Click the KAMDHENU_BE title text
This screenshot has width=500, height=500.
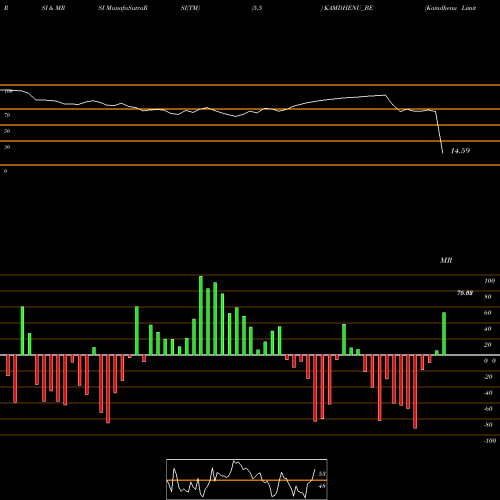click(347, 8)
